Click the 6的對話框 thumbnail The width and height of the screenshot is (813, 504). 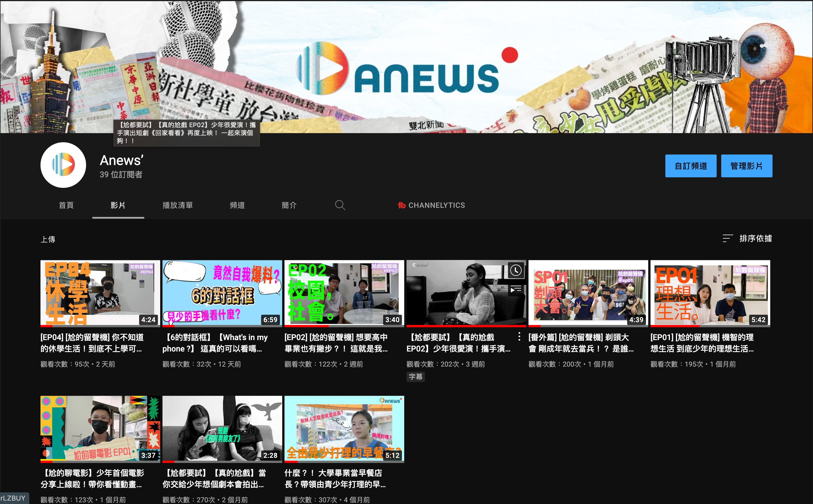(222, 293)
